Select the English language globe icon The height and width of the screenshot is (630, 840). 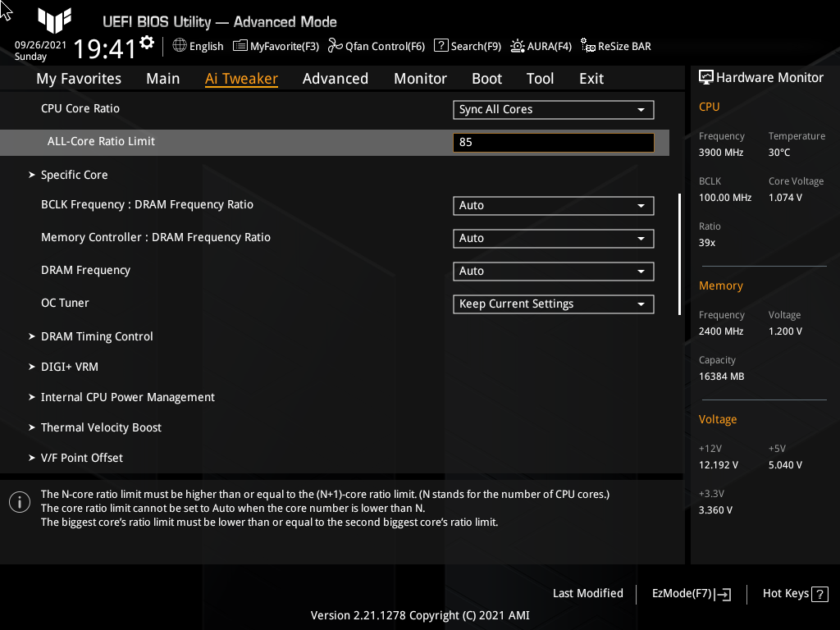[180, 46]
